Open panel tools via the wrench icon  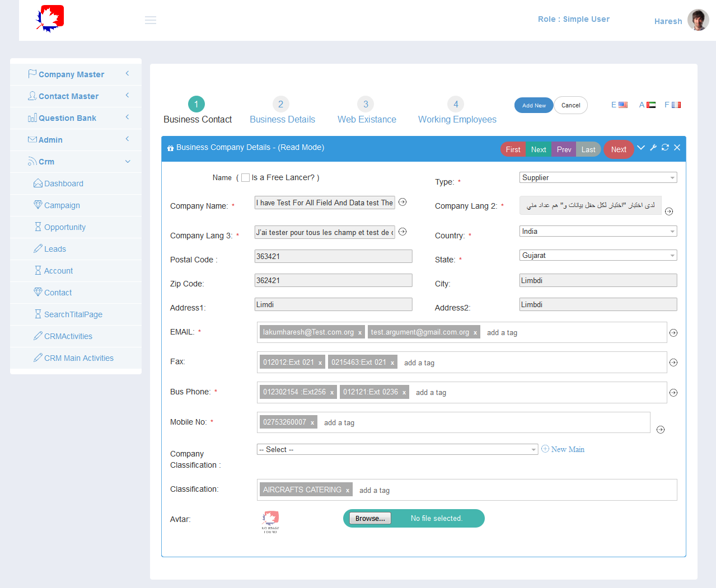coord(653,148)
